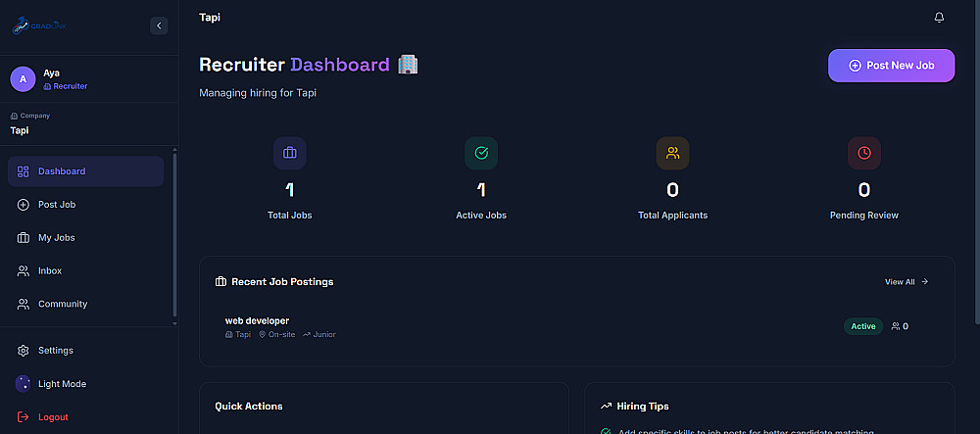
Task: Click the Total Applicants people icon
Action: click(x=672, y=153)
